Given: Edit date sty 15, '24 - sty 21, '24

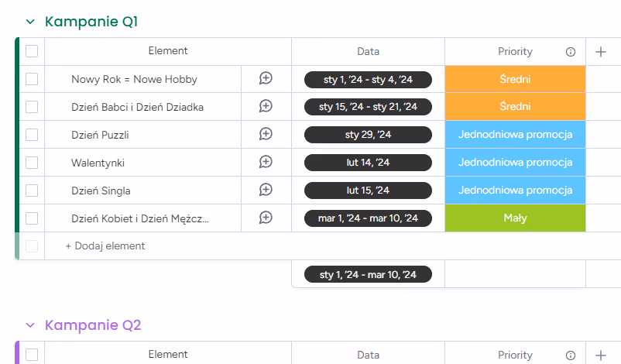Looking at the screenshot, I should pos(368,107).
